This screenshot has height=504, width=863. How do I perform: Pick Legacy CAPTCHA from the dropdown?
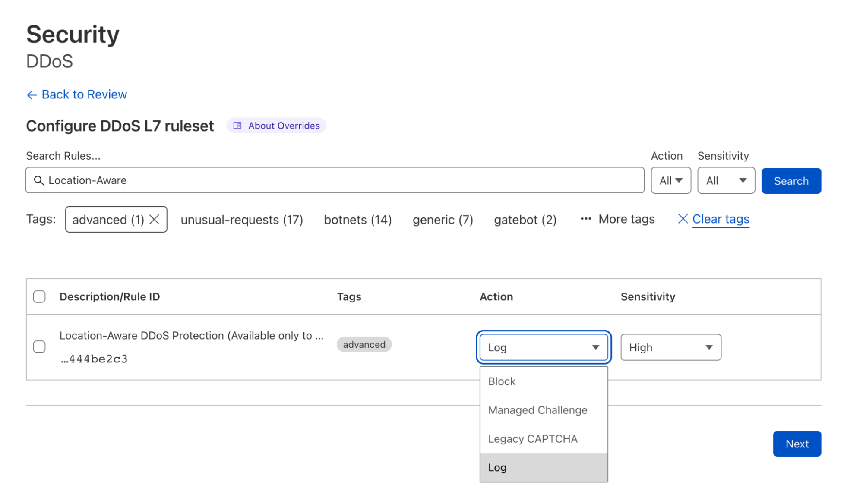(x=532, y=439)
